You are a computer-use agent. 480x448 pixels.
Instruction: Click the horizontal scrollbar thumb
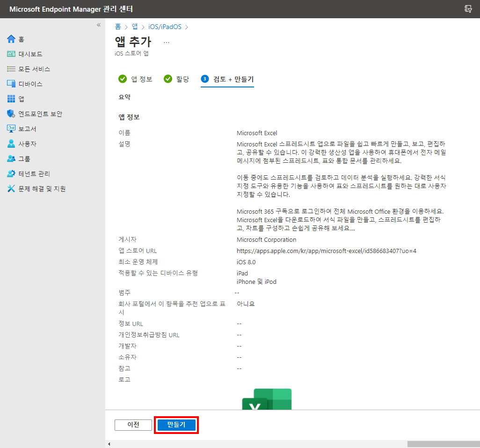[x=444, y=444]
